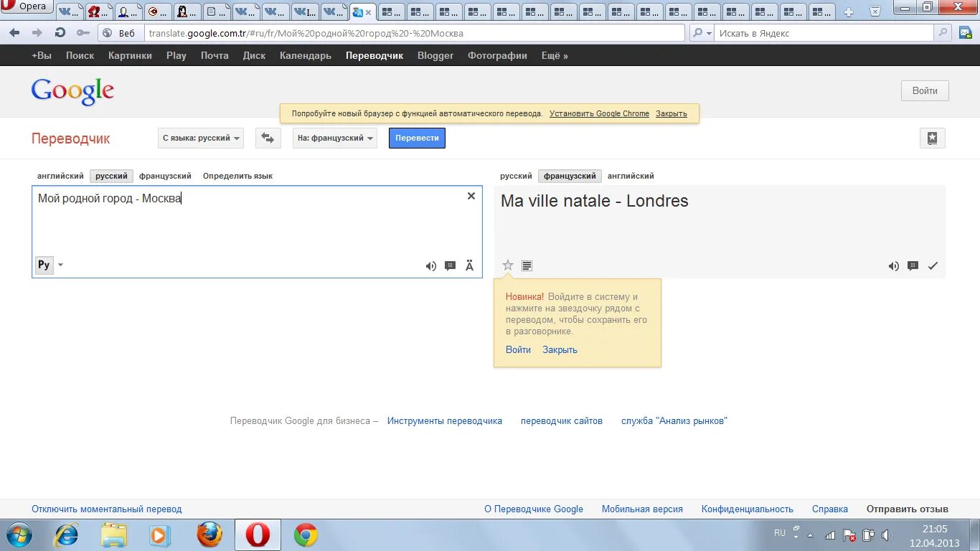This screenshot has width=980, height=551.
Task: Select русский source language tab
Action: coord(111,176)
